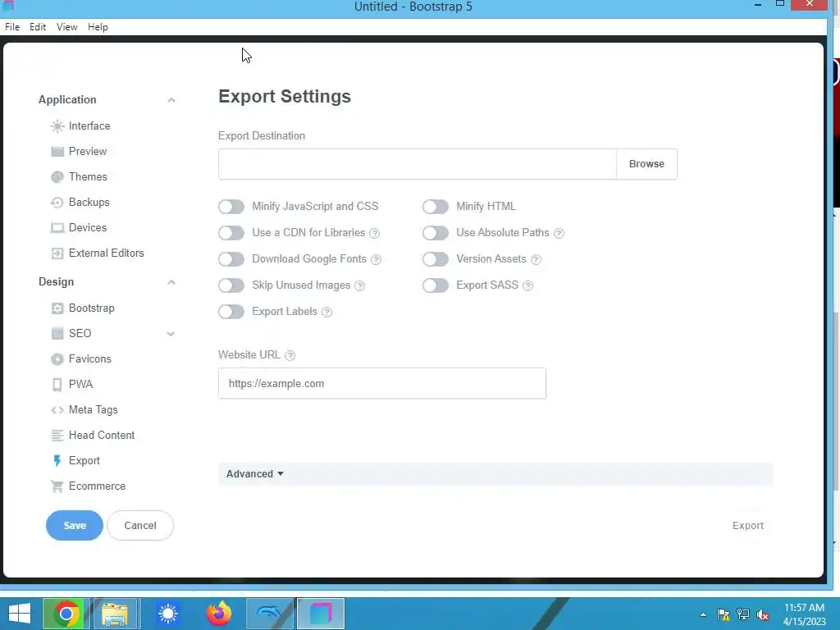The height and width of the screenshot is (630, 840).
Task: Collapse the Application section chevron
Action: coord(171,100)
